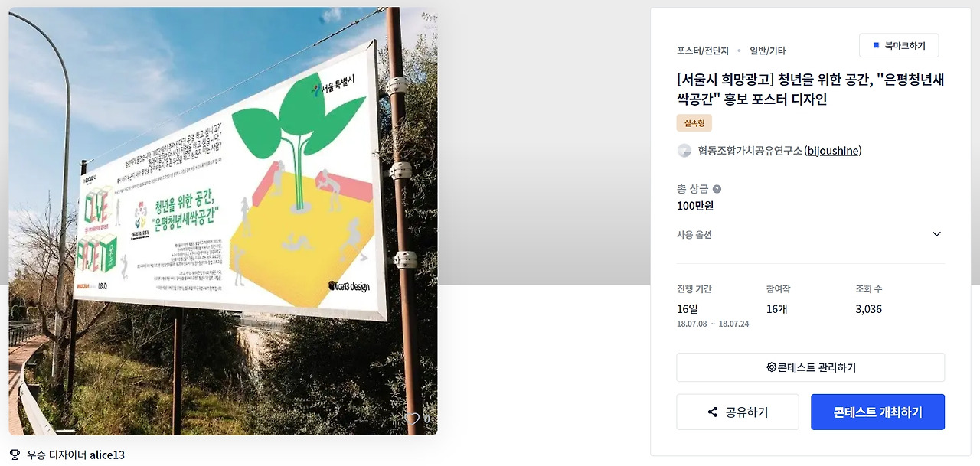980x466 pixels.
Task: Click the contest title 은평청년새싹공간 홍보 포스터
Action: point(811,90)
